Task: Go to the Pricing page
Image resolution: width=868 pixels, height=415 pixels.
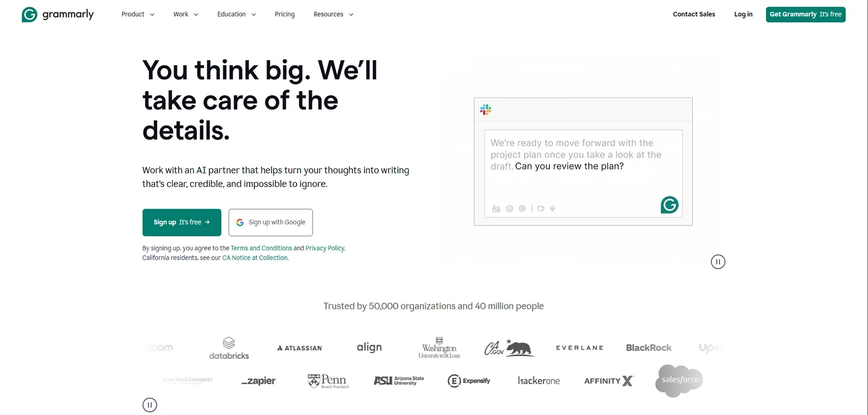Action: point(284,14)
